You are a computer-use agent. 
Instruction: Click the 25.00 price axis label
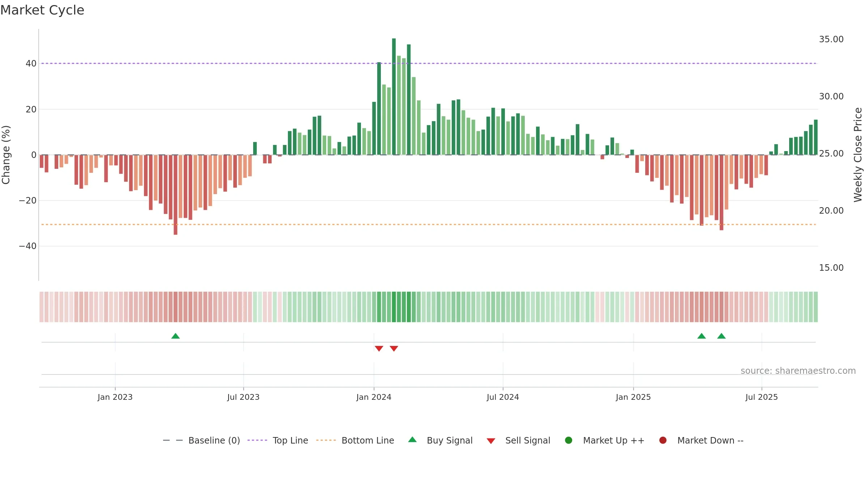[x=831, y=153]
